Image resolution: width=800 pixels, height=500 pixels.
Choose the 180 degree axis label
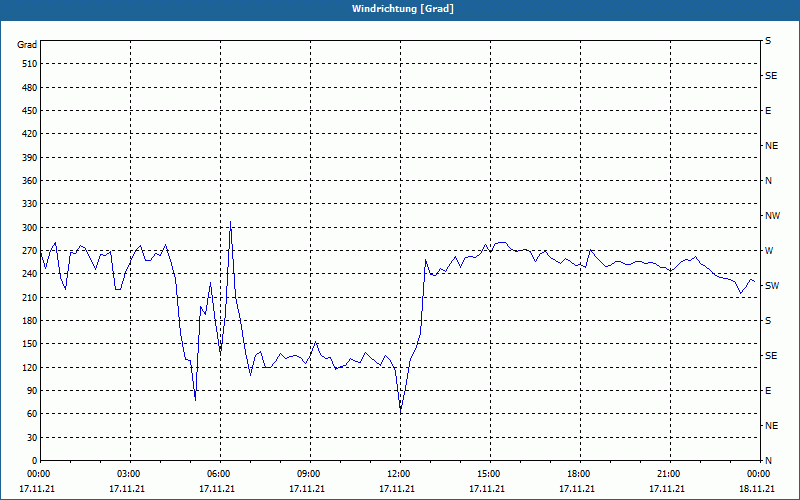tap(29, 321)
